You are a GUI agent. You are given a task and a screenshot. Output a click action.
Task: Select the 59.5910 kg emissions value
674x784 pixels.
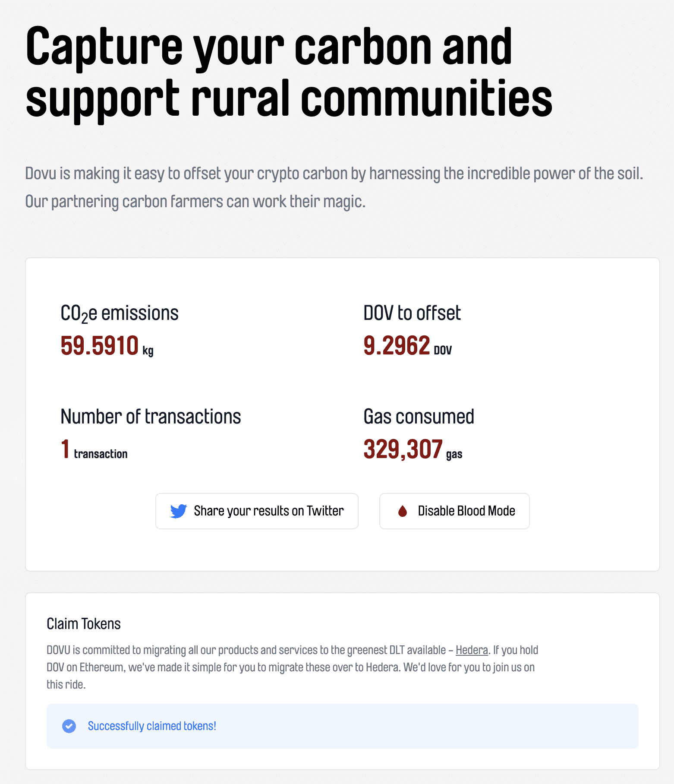click(x=100, y=346)
